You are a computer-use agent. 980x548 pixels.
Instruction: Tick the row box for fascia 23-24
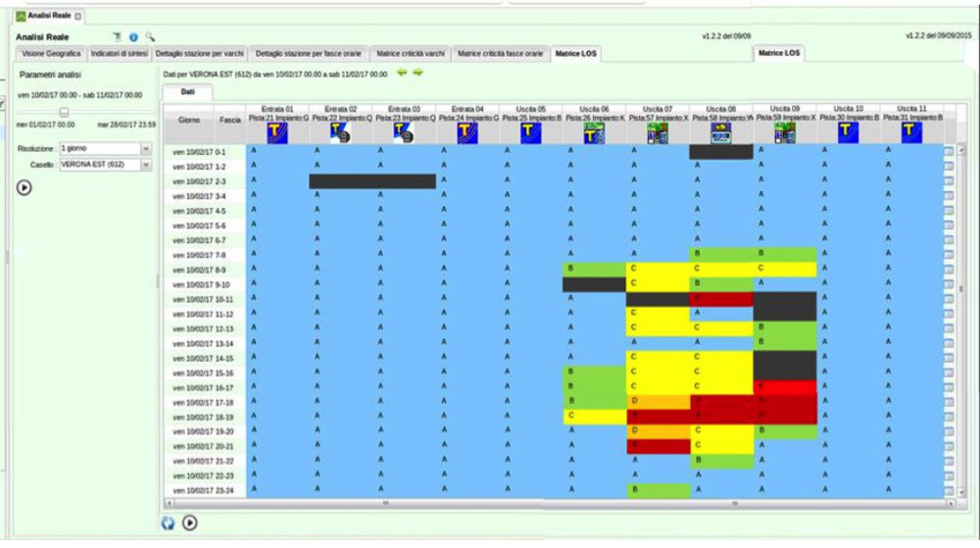tap(948, 489)
